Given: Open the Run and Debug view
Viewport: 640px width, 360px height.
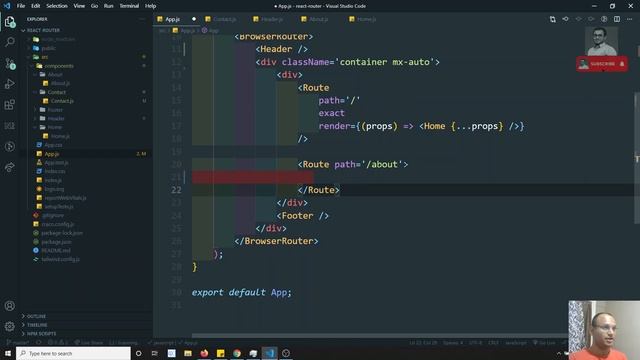Looking at the screenshot, I should point(10,84).
